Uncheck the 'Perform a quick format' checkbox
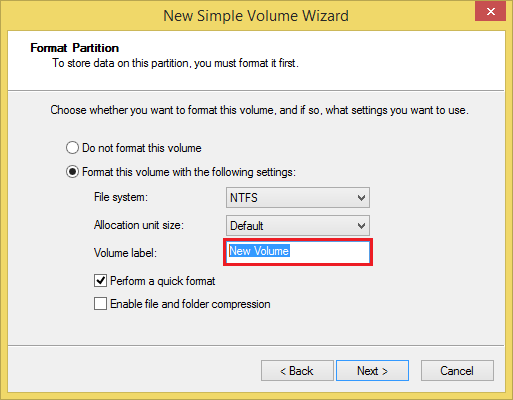513x400 pixels. 100,281
